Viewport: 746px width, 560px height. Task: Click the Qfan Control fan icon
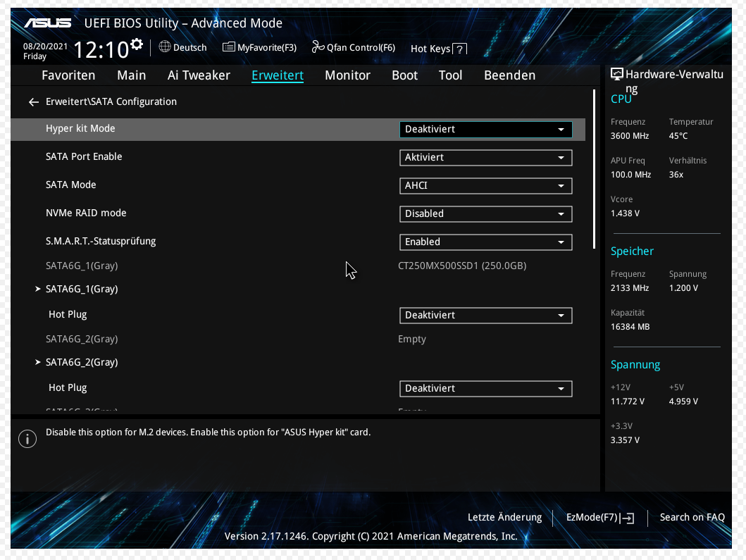(318, 46)
